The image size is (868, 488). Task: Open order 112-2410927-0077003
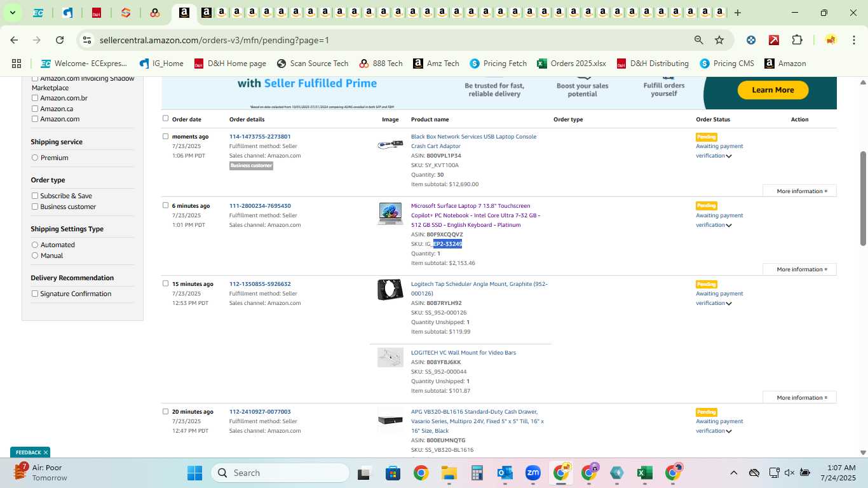[x=260, y=412]
